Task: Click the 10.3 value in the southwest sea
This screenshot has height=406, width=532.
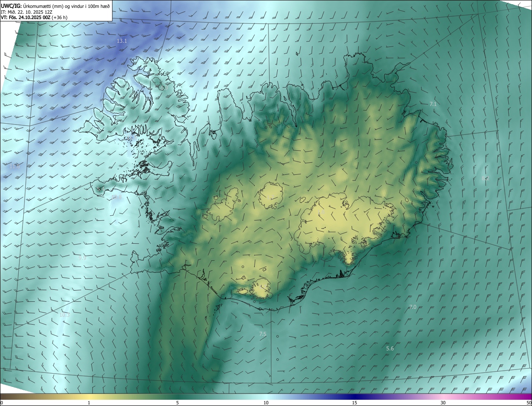Action: [64, 315]
